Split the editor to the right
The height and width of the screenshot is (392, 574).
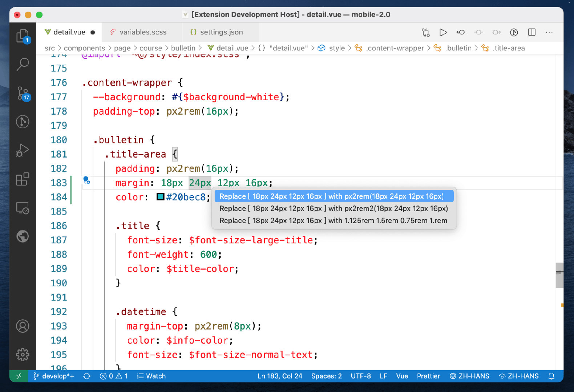tap(532, 32)
